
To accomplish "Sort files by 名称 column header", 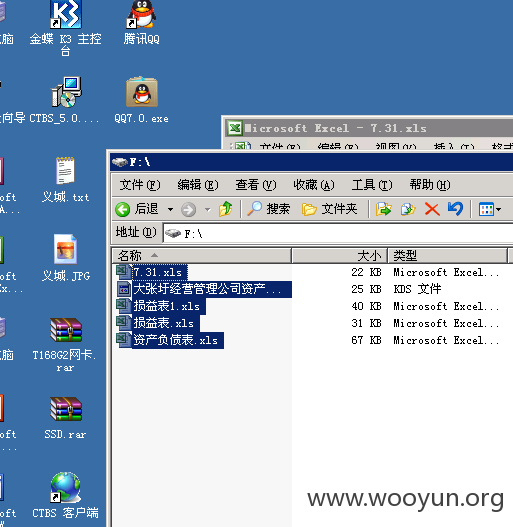I will (201, 256).
